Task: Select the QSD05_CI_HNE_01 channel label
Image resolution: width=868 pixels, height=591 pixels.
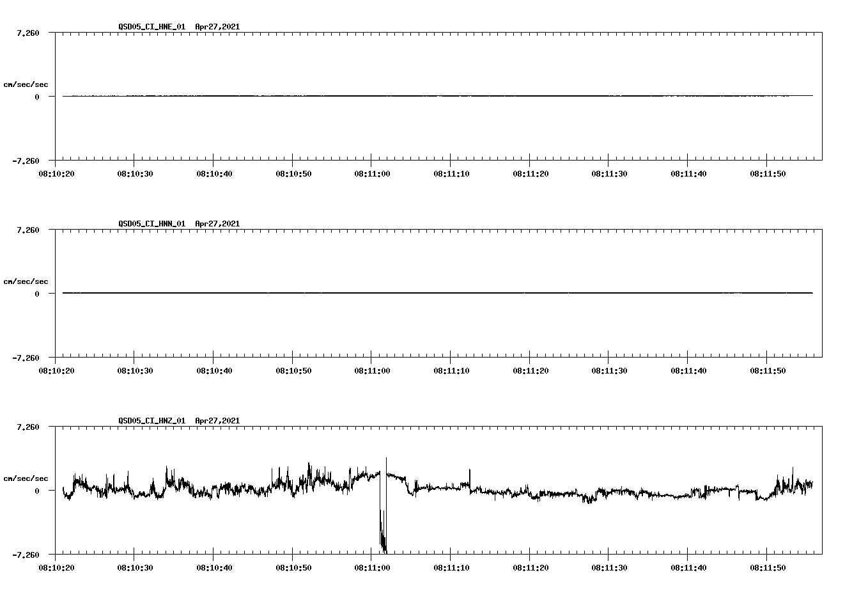Action: coord(151,28)
